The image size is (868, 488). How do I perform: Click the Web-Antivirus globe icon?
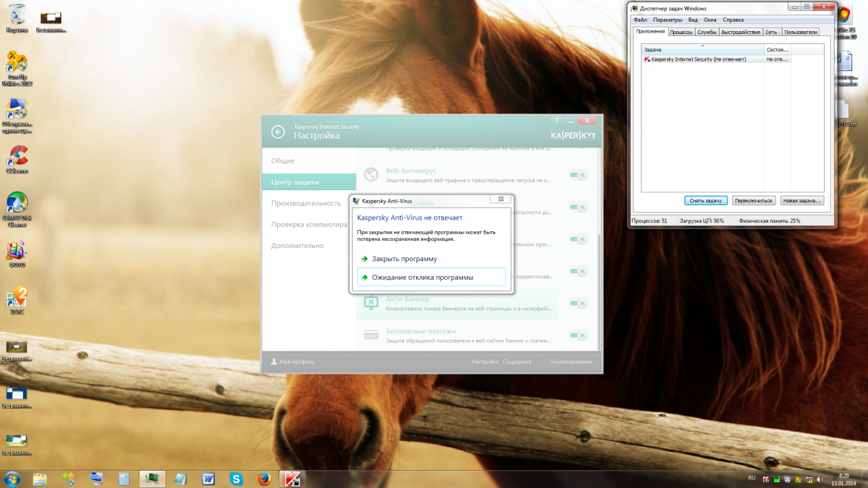pos(371,175)
